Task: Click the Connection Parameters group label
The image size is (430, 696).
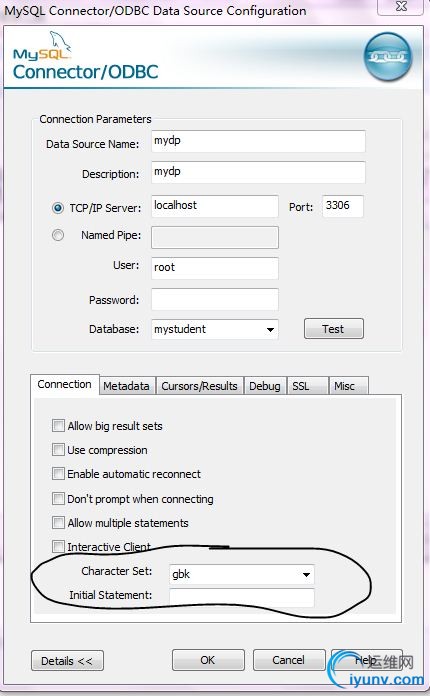Action: coord(95,119)
